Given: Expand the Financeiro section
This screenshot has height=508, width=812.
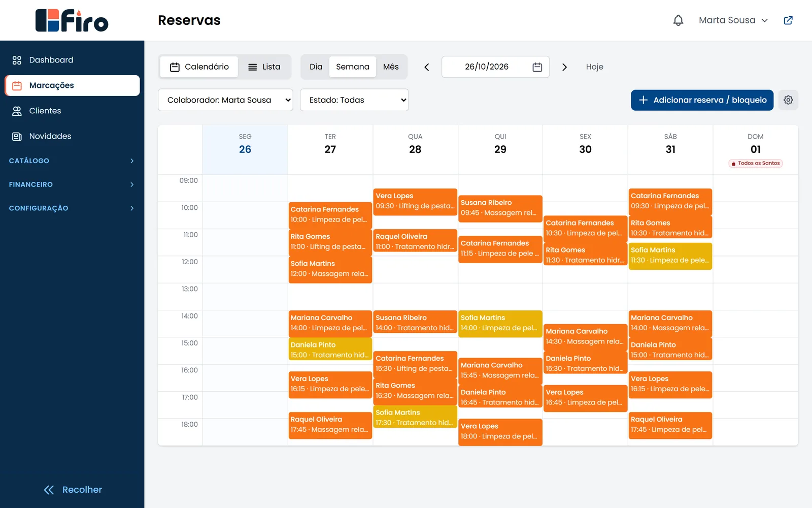Looking at the screenshot, I should coord(72,184).
